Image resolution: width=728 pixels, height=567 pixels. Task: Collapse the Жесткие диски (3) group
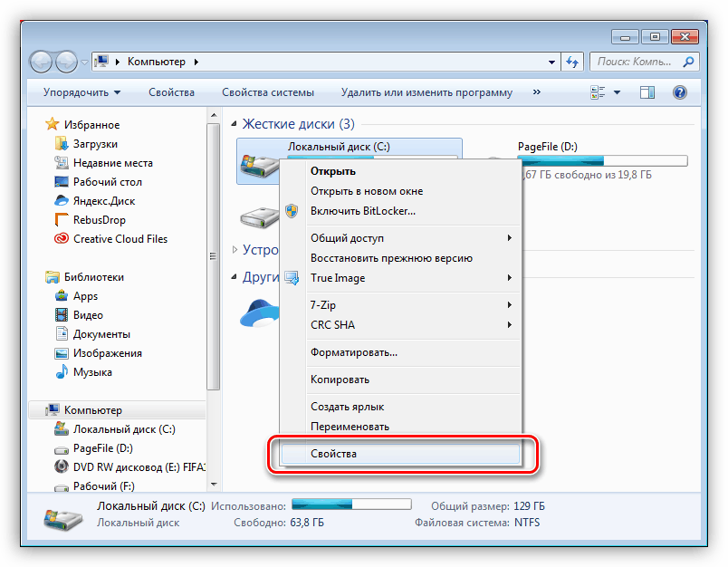coord(234,124)
